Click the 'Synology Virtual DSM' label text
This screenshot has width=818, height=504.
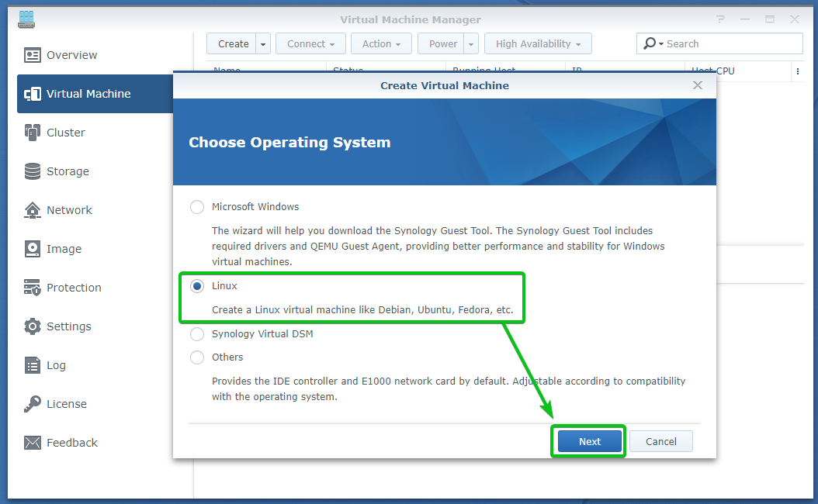(262, 334)
